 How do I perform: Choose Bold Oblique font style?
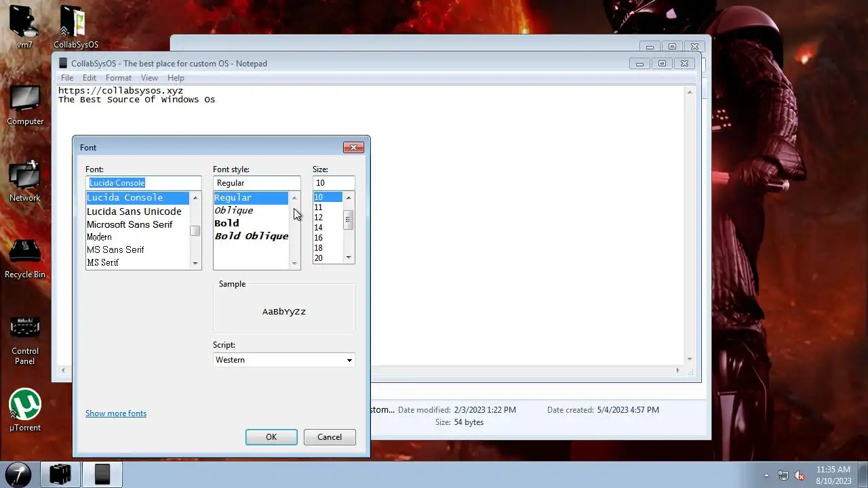point(251,237)
